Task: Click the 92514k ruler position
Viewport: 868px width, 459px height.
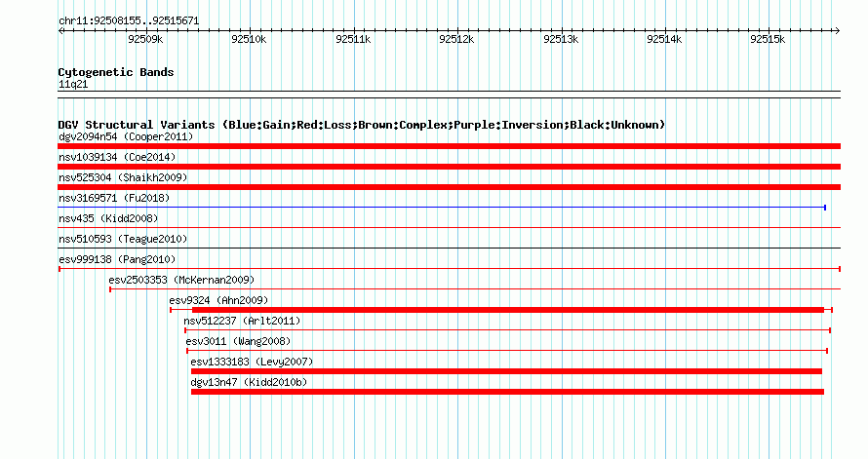Action: pos(664,39)
